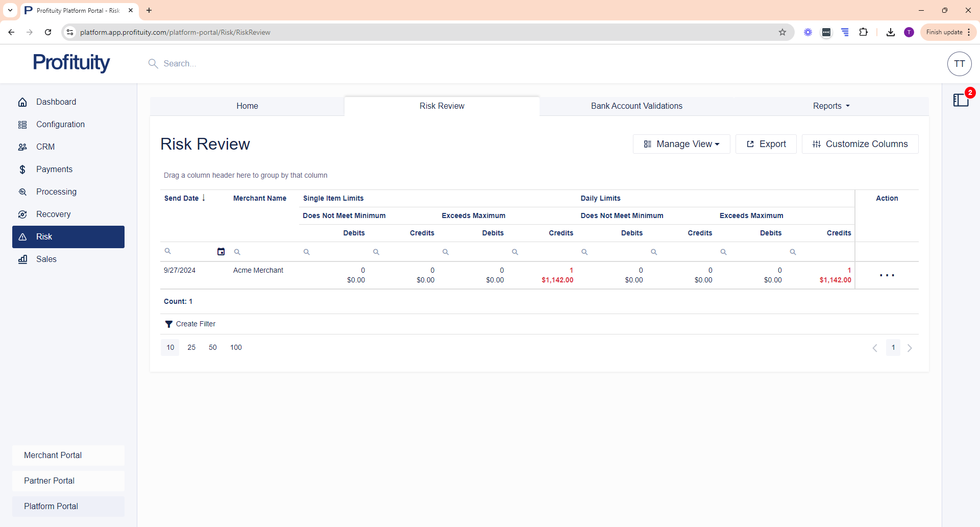This screenshot has height=527, width=980.
Task: Open Customize Columns
Action: tap(860, 144)
